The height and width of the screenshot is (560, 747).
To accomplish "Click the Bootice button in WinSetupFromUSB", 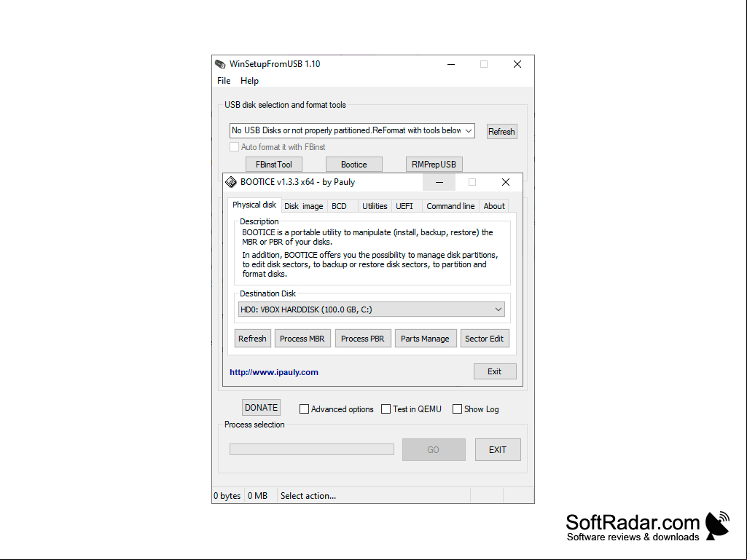I will [x=354, y=165].
